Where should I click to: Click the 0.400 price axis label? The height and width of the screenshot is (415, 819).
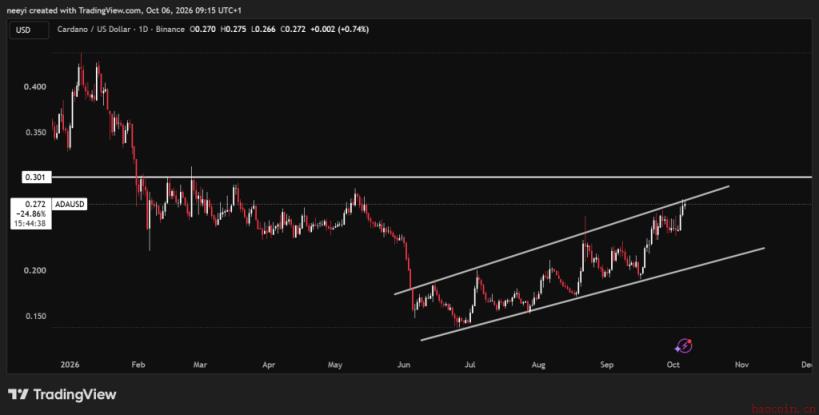point(34,87)
